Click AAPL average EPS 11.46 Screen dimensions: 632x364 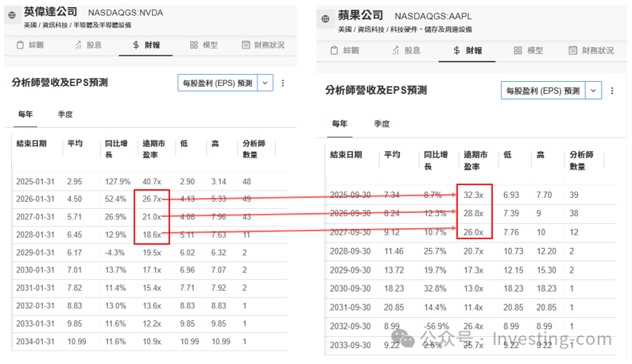(x=394, y=251)
